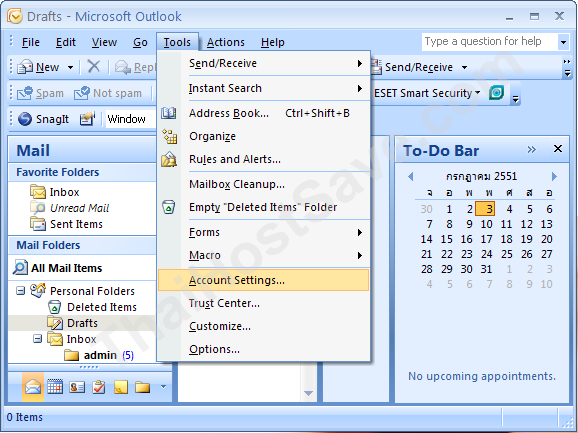Switch to Contacts in navigation pane
Viewport: 578px width, 433px height.
point(77,387)
